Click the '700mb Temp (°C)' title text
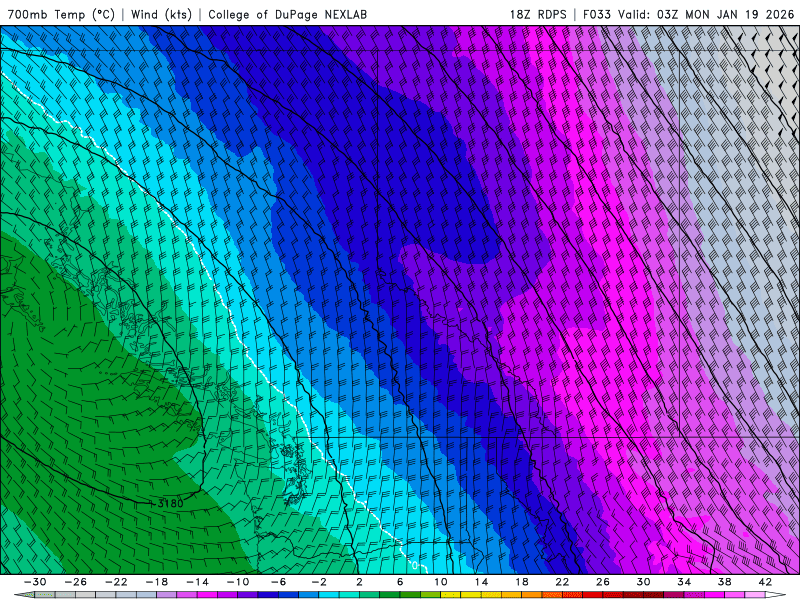Viewport: 800px width, 600px height. point(61,14)
